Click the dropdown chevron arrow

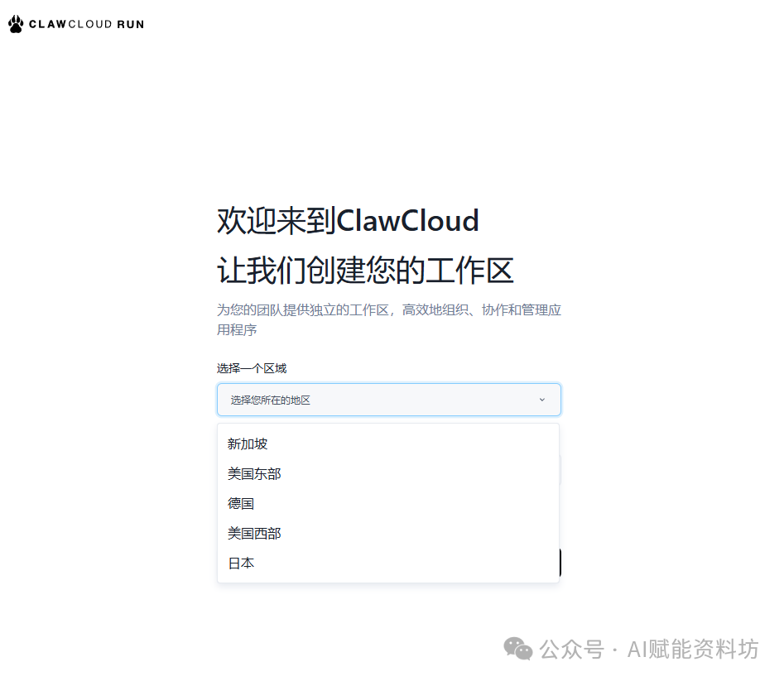[542, 400]
